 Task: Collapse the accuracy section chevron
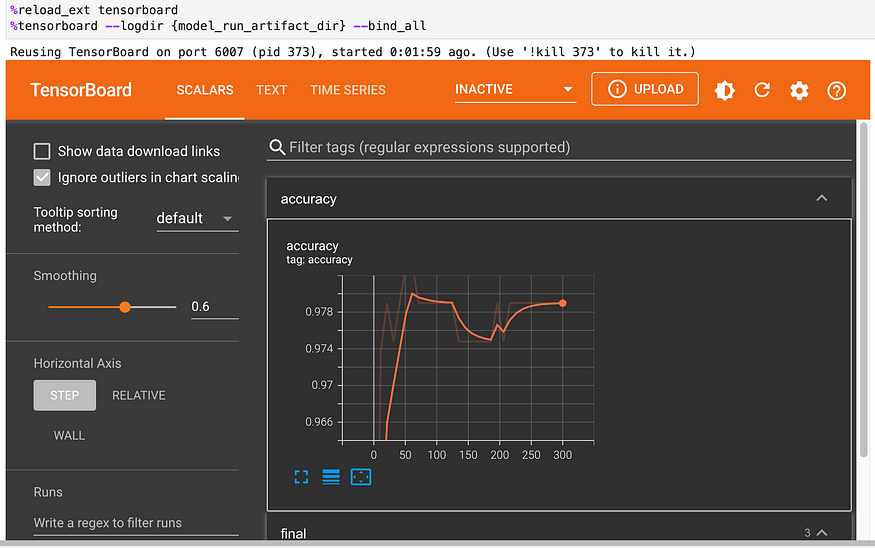pos(821,198)
